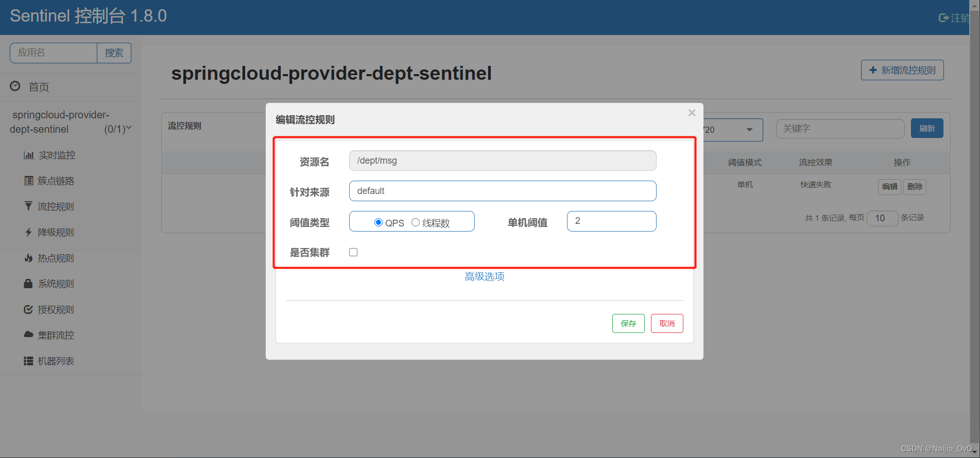This screenshot has width=980, height=458.
Task: Click the 取消 button
Action: 667,323
